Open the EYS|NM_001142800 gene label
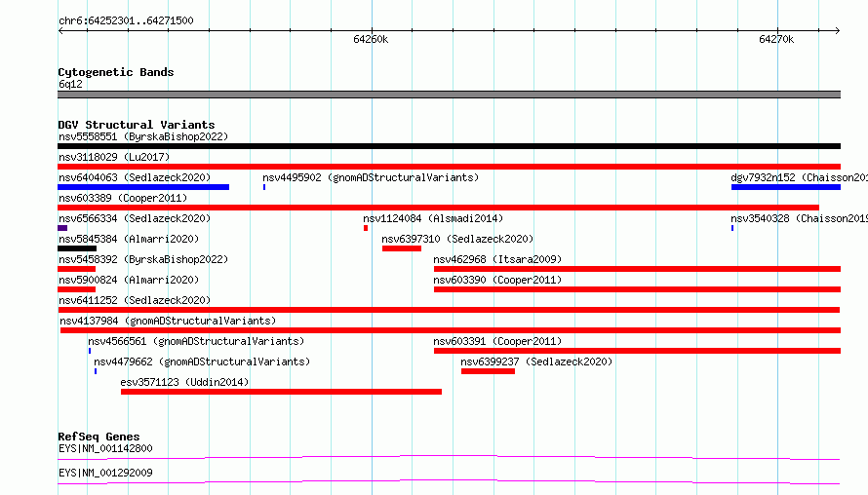 pos(105,448)
